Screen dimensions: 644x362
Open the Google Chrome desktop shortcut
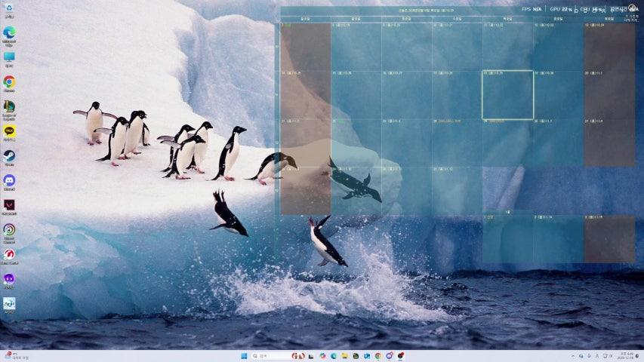[x=9, y=81]
